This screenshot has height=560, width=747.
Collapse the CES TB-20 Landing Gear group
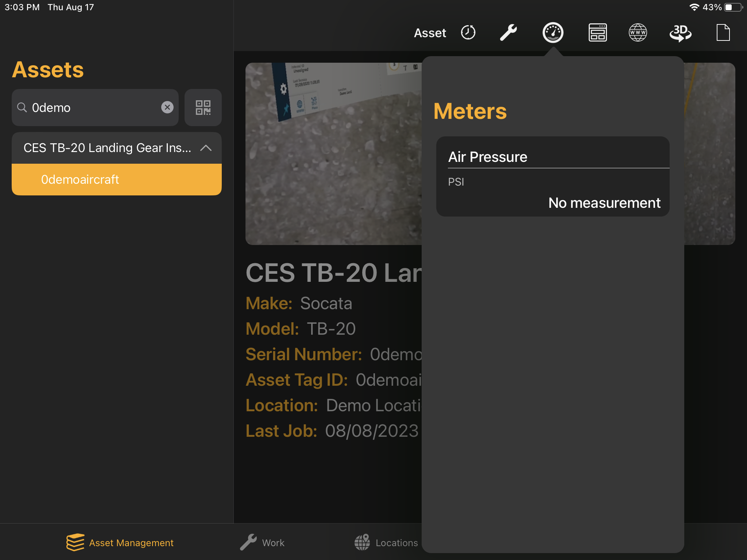click(x=206, y=148)
